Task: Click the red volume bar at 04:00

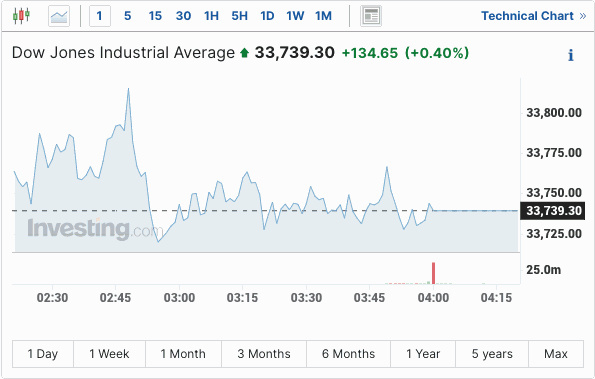Action: [433, 273]
